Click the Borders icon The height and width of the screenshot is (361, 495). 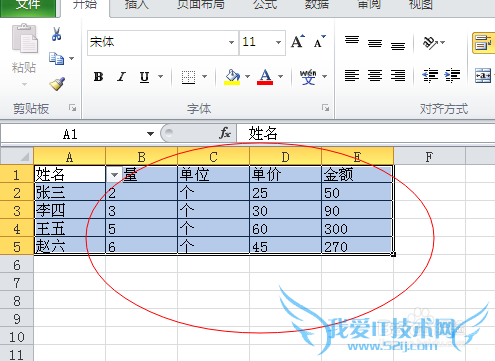tap(188, 77)
